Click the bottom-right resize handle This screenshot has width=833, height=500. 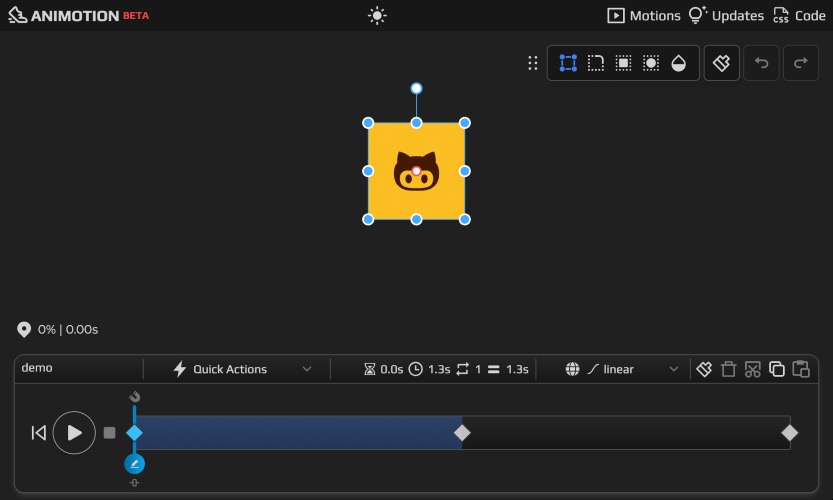click(x=465, y=219)
